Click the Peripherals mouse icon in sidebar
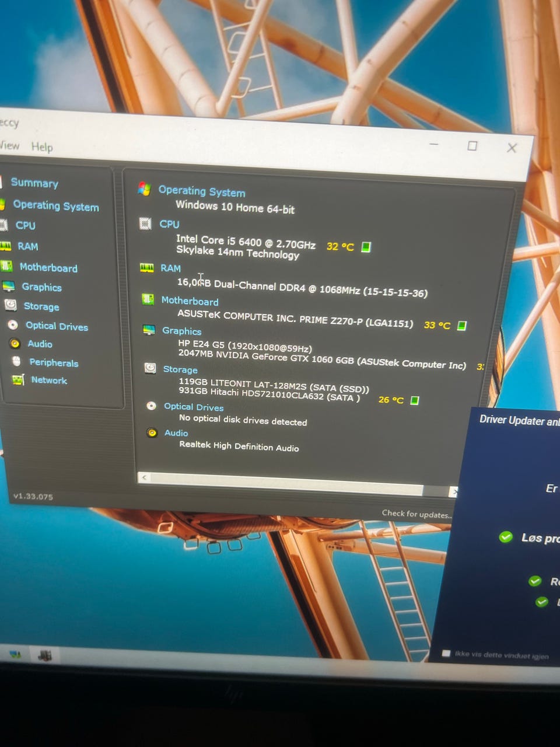 16,361
